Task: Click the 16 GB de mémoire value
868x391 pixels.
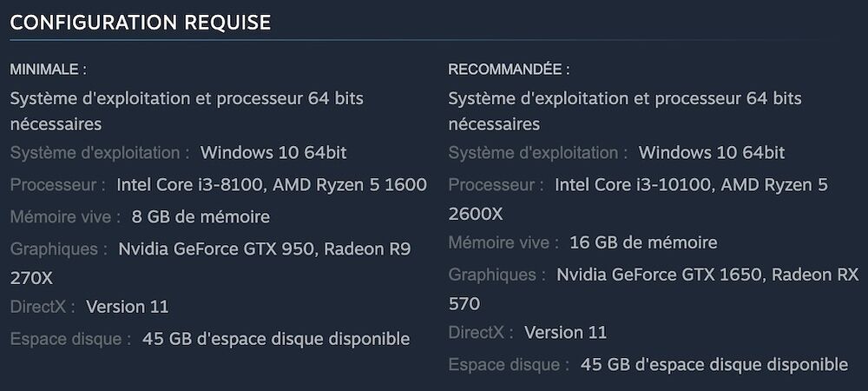Action: [643, 242]
